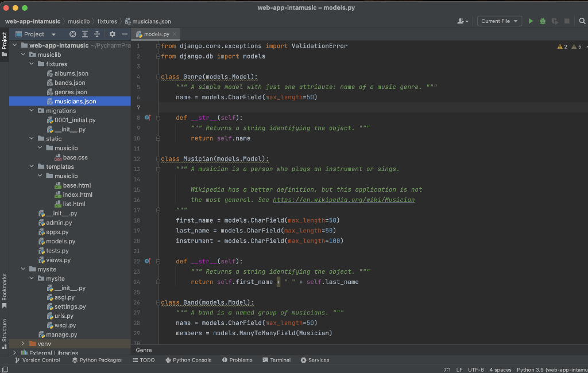Screen dimensions: 588x373
Task: Start debugging with the green bug icon
Action: click(543, 21)
